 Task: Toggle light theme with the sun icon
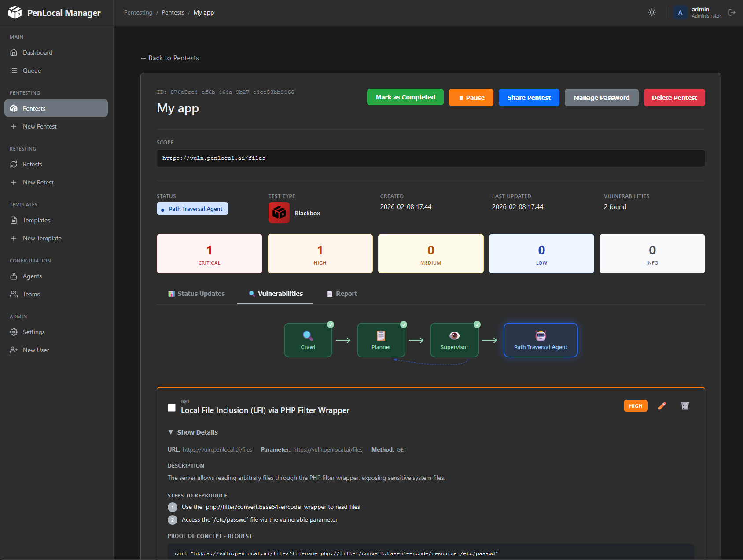(652, 12)
